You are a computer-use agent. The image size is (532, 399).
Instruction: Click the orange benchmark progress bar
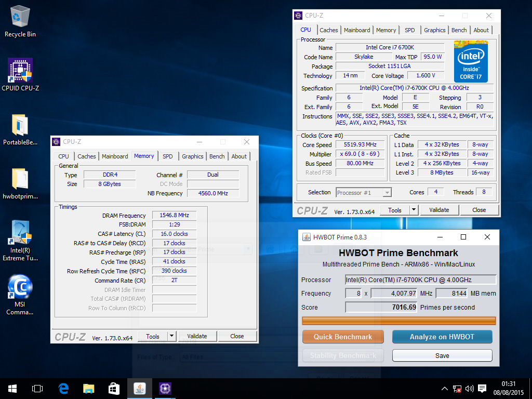tap(398, 321)
